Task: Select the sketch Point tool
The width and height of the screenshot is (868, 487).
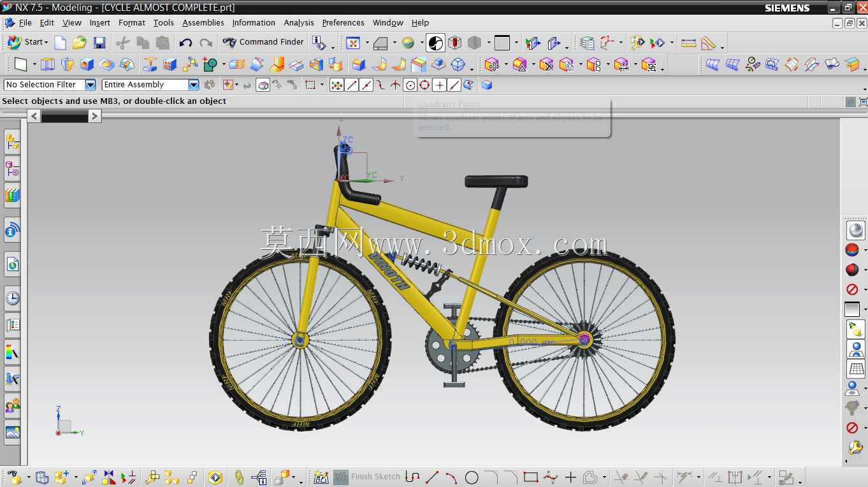Action: 570,477
